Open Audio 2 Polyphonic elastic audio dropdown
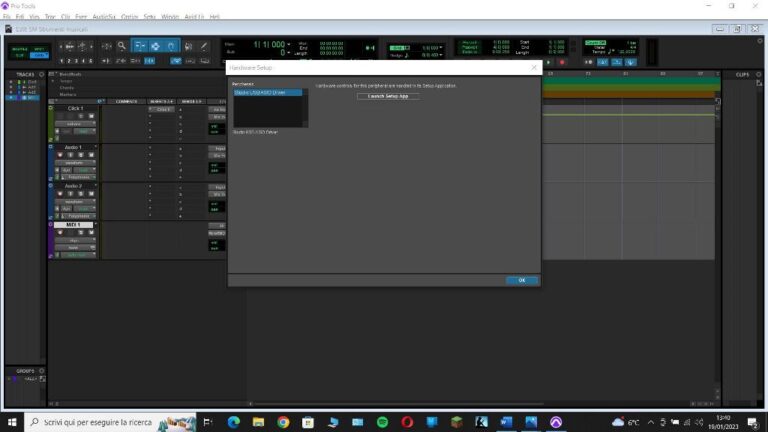The image size is (768, 432). point(80,216)
